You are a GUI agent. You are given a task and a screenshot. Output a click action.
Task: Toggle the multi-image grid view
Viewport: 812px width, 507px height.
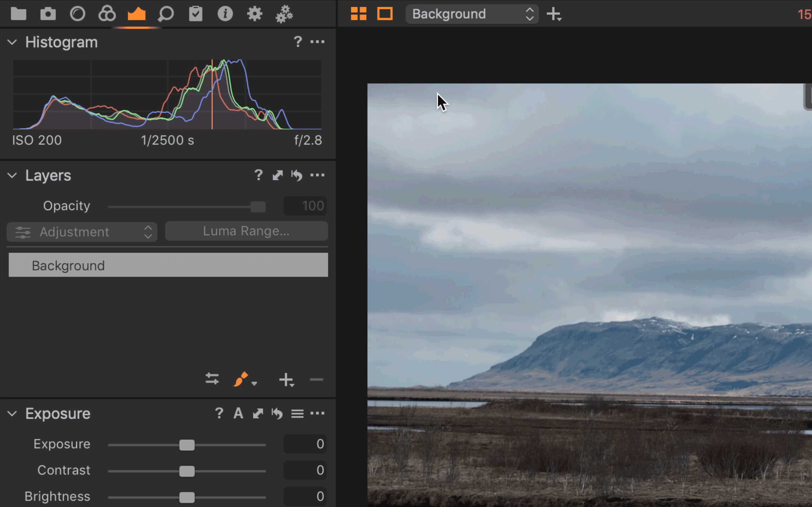coord(358,14)
